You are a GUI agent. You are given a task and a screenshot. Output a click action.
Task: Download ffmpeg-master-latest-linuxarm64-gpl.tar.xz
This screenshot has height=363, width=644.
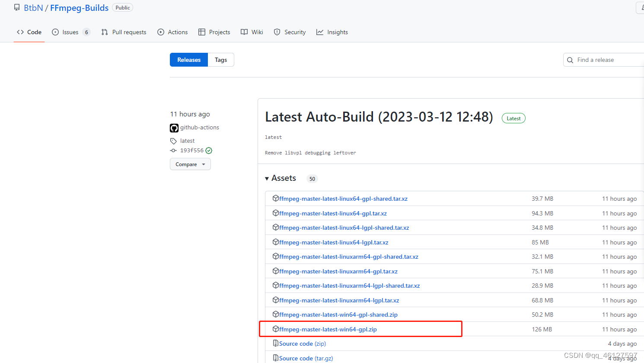(338, 271)
